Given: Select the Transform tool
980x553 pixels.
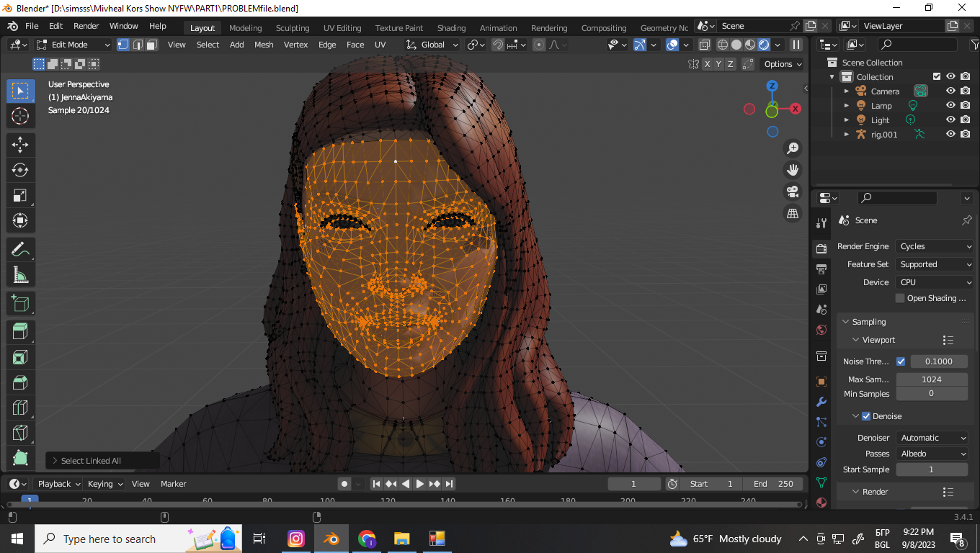Looking at the screenshot, I should 20,220.
